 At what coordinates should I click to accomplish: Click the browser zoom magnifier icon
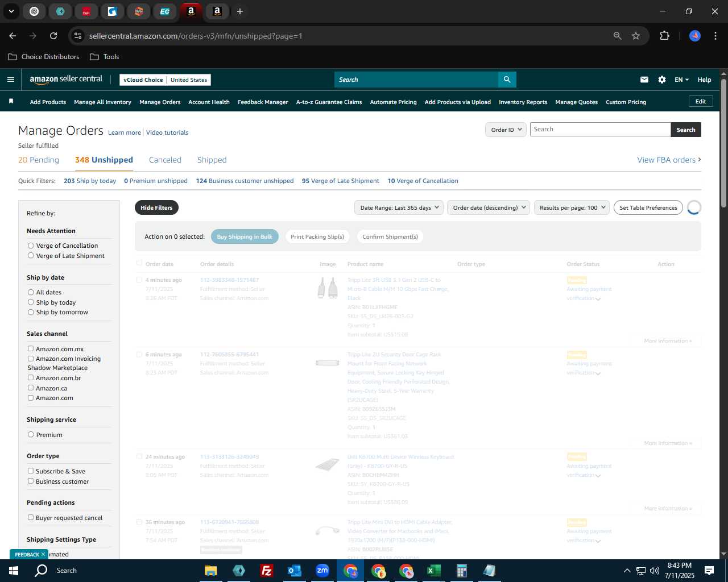point(617,36)
